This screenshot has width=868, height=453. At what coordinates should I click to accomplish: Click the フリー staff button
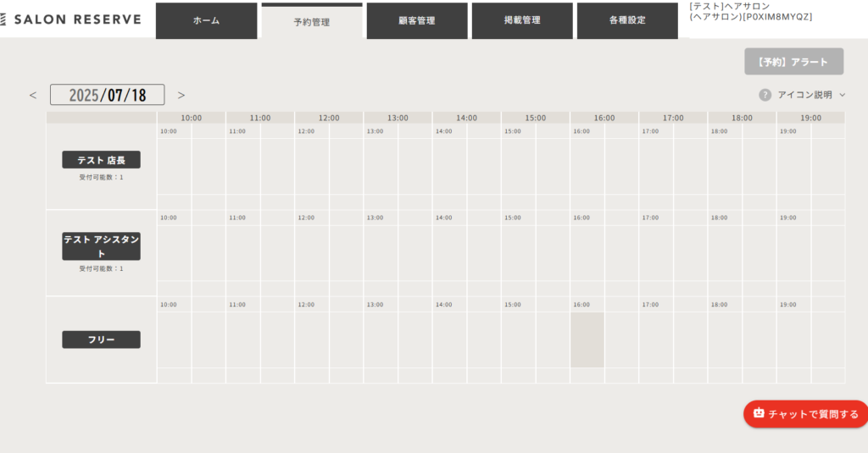[101, 340]
